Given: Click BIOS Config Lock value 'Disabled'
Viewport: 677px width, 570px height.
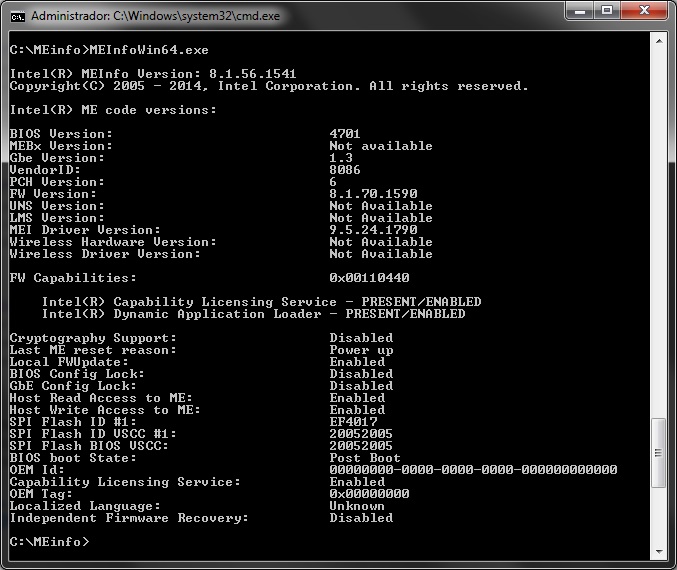Looking at the screenshot, I should [361, 374].
